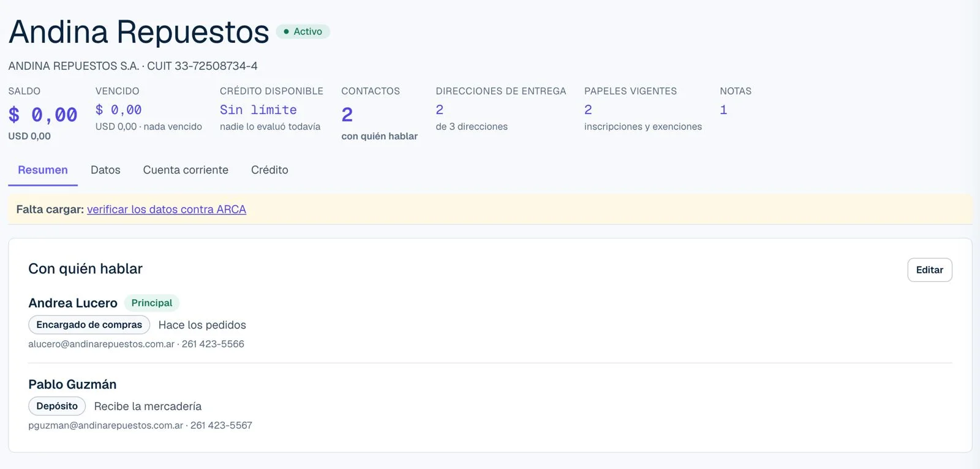This screenshot has height=469, width=980.
Task: Select the 'Sin límite' credit value
Action: pos(258,110)
